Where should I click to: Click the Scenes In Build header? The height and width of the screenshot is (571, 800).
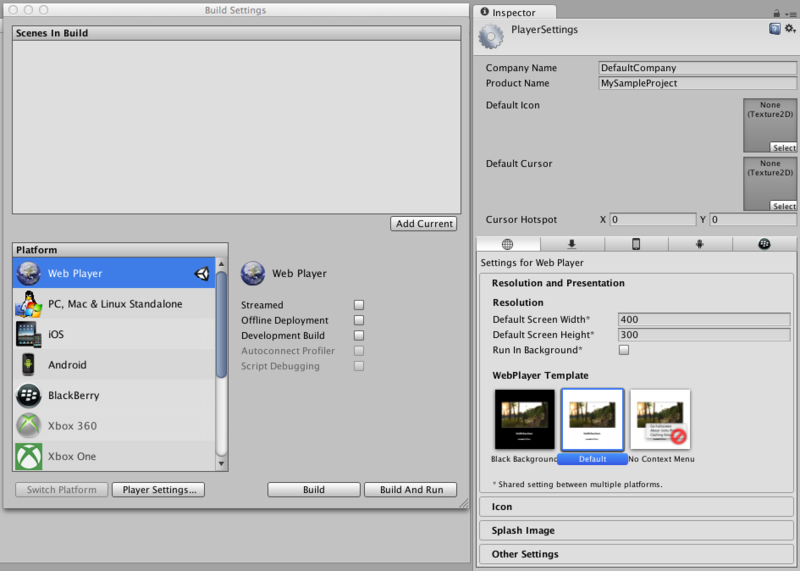(x=237, y=33)
